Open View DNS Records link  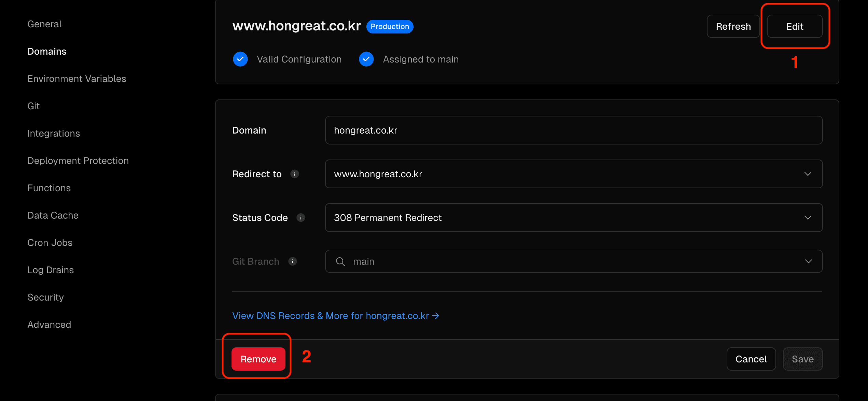(x=335, y=316)
